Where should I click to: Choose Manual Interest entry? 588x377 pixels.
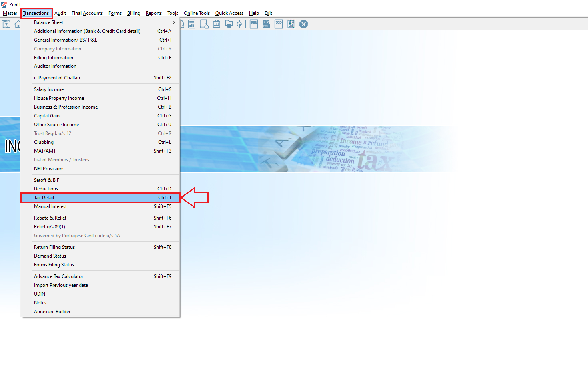pyautogui.click(x=100, y=206)
